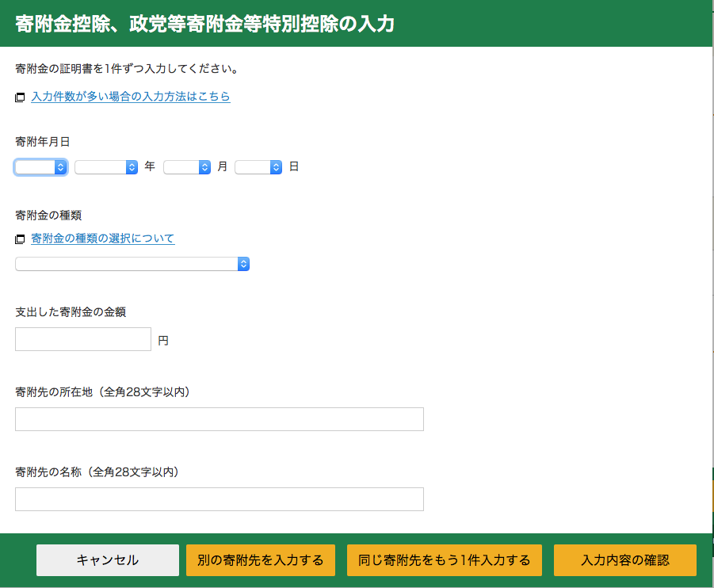Focus the 寄附先の名称 name input
This screenshot has width=714, height=588.
coord(220,499)
